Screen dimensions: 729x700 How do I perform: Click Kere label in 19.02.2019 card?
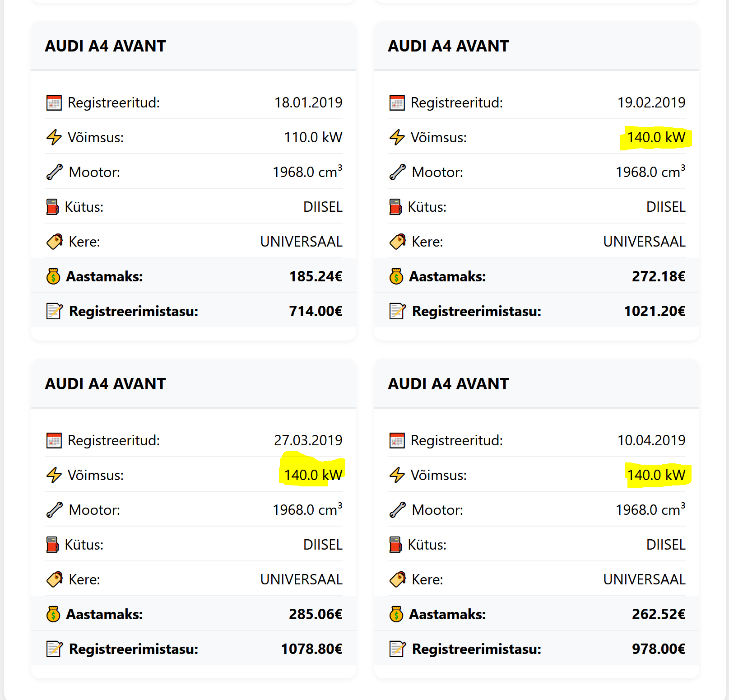(x=427, y=242)
